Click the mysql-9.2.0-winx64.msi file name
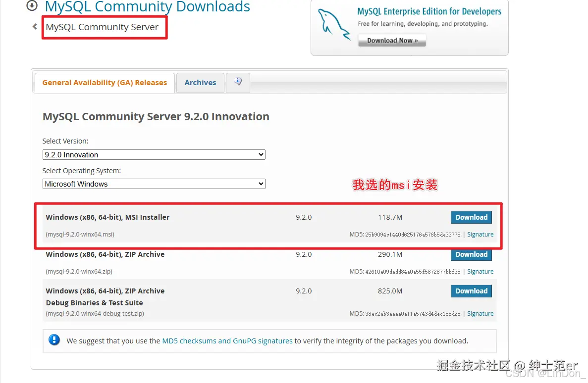 coord(80,235)
